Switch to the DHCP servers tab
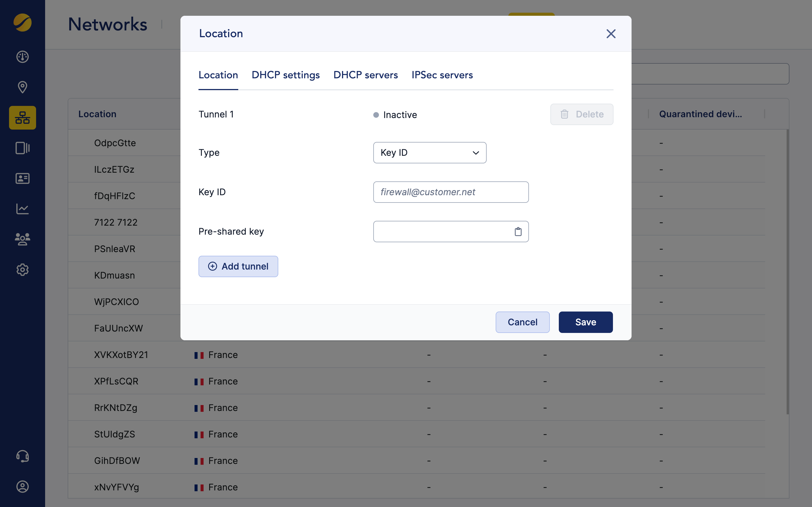Image resolution: width=812 pixels, height=507 pixels. [365, 75]
